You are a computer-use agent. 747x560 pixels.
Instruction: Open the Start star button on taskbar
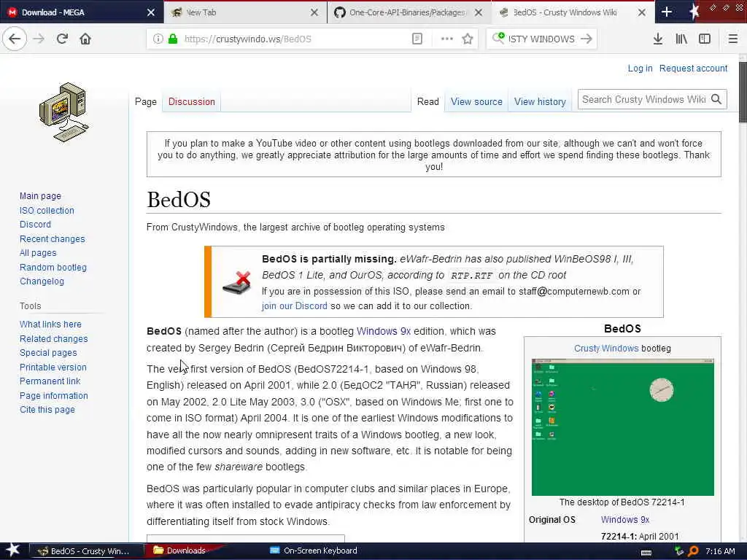[x=12, y=550]
